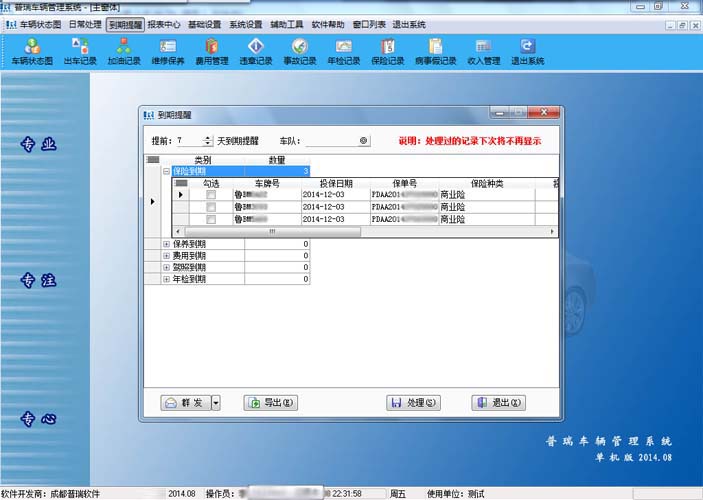703x500 pixels.
Task: Click the 数量 column header
Action: tap(277, 160)
